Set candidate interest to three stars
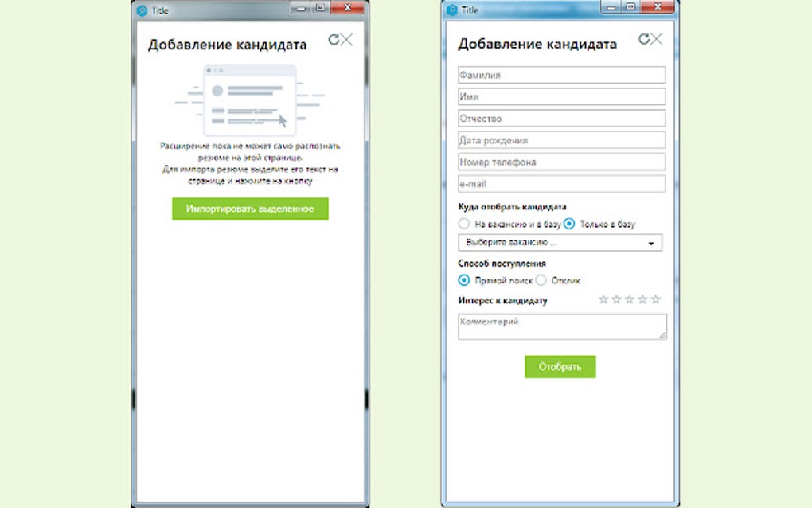812x508 pixels. (x=629, y=299)
